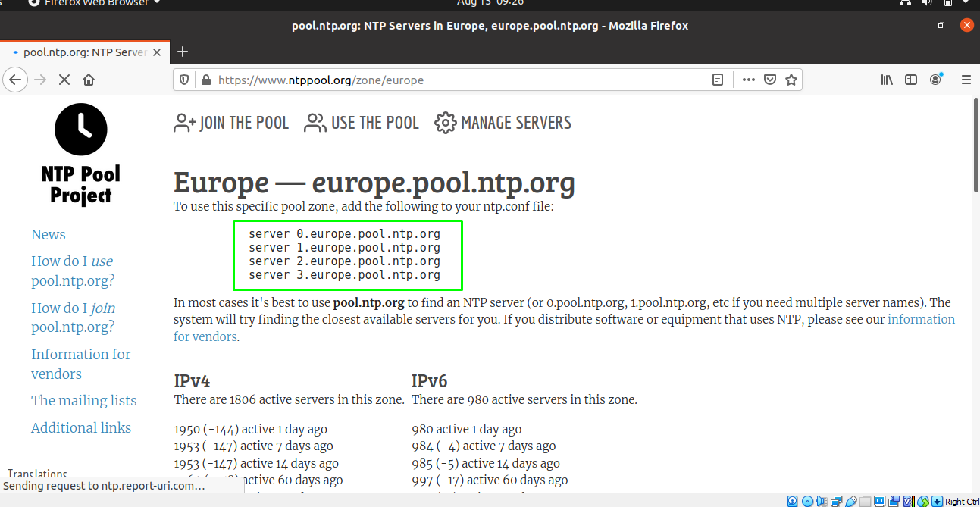Click '980 active 1 day ago'
The height and width of the screenshot is (507, 980).
click(466, 430)
